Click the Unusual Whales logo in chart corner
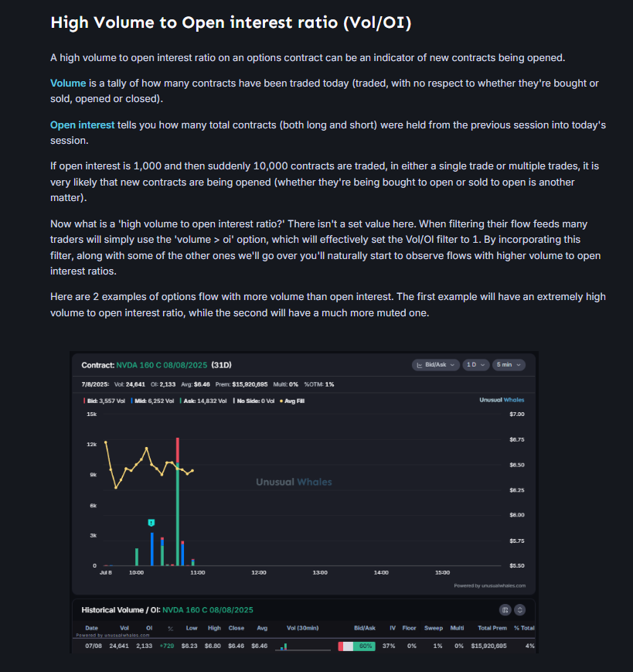Screen dimensions: 633x672 [502, 400]
